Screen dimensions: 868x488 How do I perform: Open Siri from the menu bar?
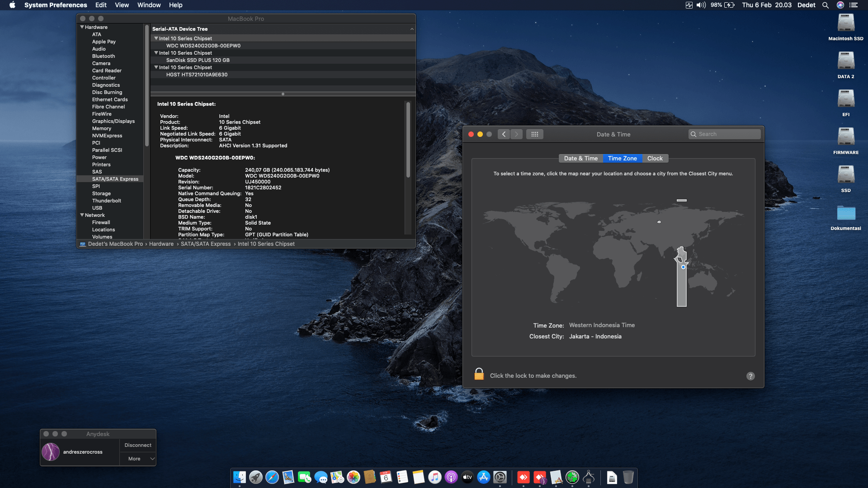coord(840,5)
